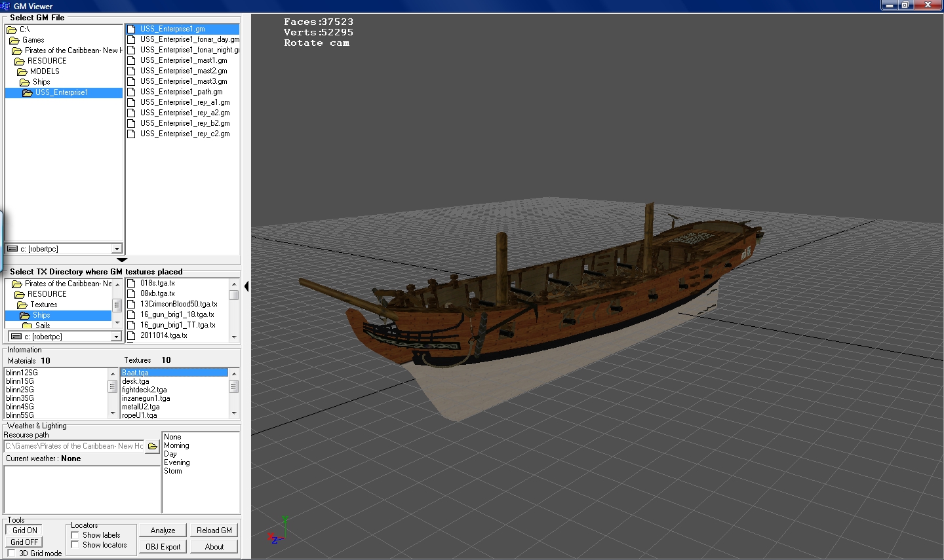Click the GM Viewer title bar icon
The height and width of the screenshot is (560, 944).
pyautogui.click(x=6, y=6)
